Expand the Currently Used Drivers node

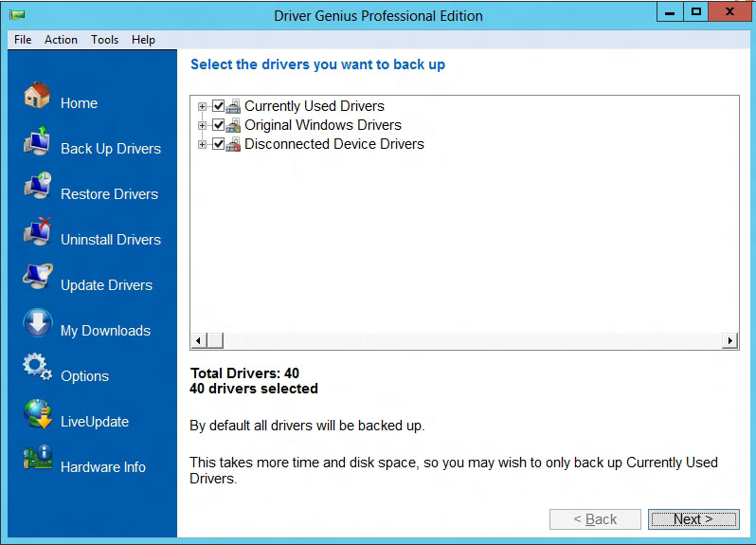click(x=202, y=106)
